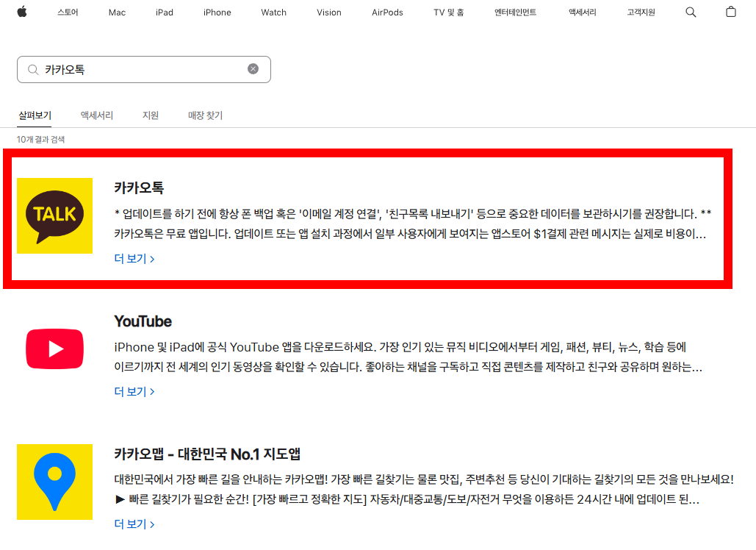
Task: Open the 카카오톡 result title
Action: 139,187
